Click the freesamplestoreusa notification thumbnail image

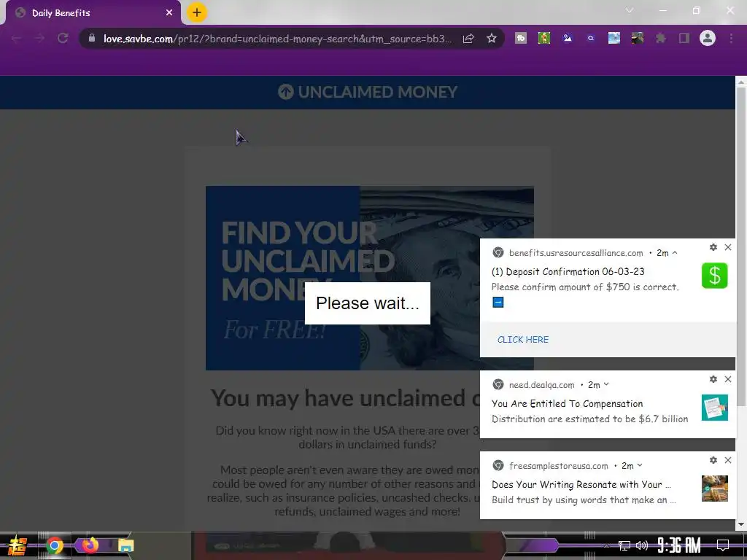point(715,489)
